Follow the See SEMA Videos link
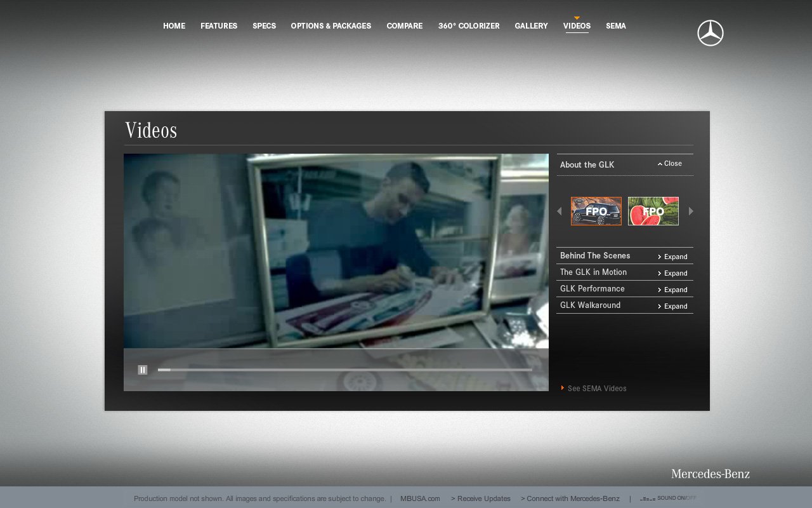 (594, 388)
